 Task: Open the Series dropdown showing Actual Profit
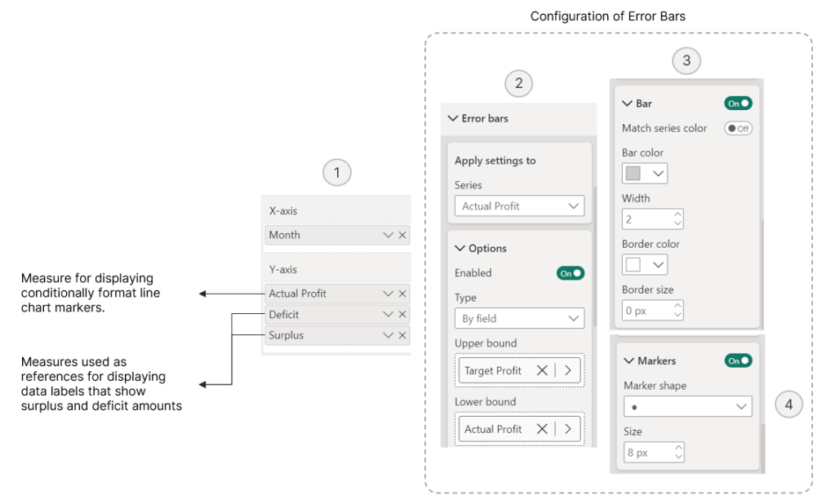[x=519, y=206]
